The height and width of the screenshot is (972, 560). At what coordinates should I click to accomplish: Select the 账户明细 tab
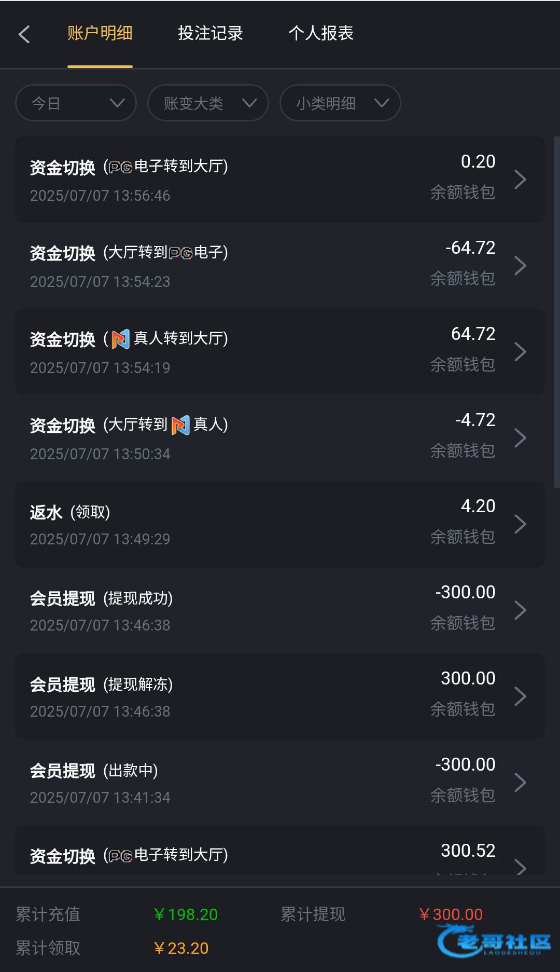pyautogui.click(x=100, y=33)
